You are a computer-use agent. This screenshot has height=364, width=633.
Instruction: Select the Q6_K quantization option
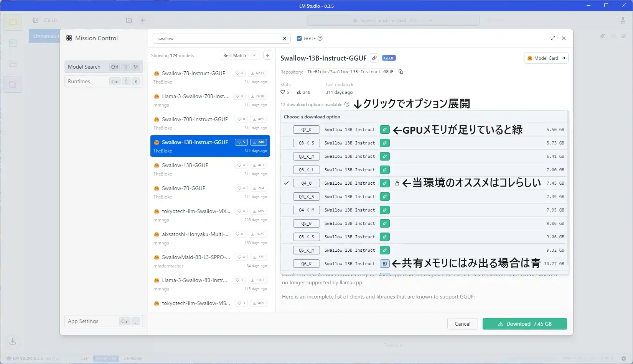306,264
